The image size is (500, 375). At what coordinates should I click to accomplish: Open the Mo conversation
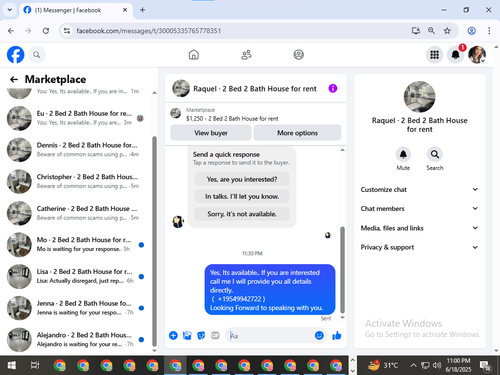tap(77, 245)
